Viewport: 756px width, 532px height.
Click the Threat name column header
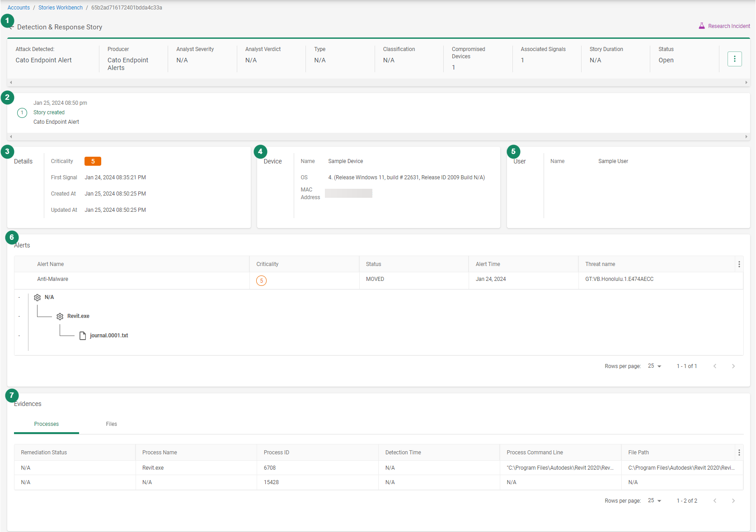[x=600, y=264]
